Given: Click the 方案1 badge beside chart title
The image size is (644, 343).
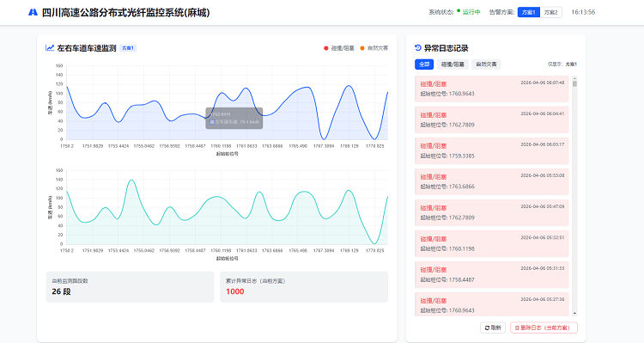Looking at the screenshot, I should tap(128, 48).
